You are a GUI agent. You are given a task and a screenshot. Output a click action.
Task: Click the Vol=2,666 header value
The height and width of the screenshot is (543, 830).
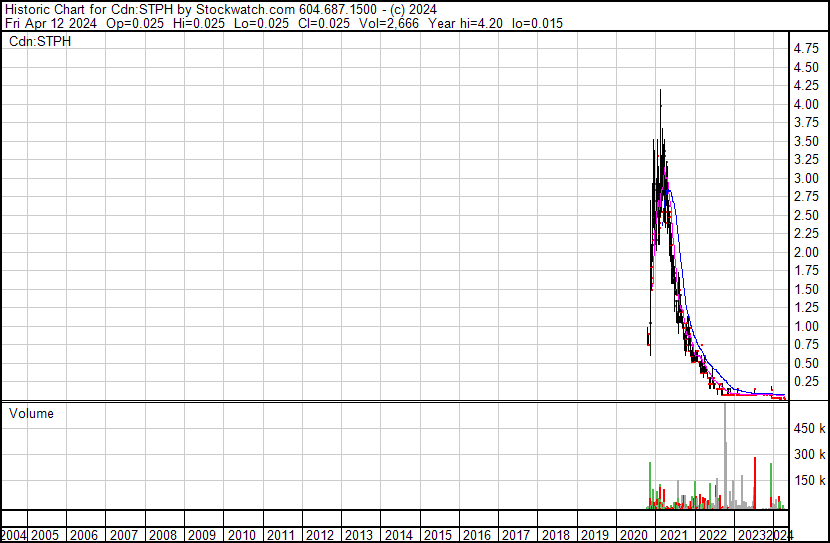tap(389, 23)
